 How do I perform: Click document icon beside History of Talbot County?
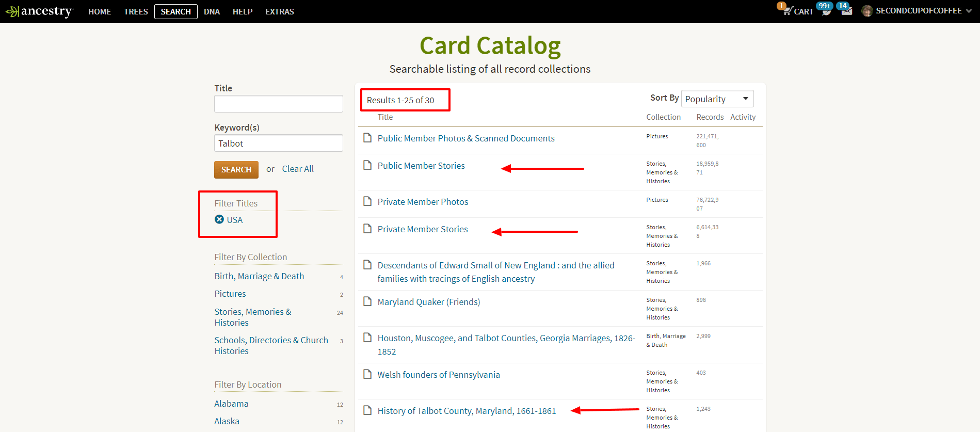[367, 410]
